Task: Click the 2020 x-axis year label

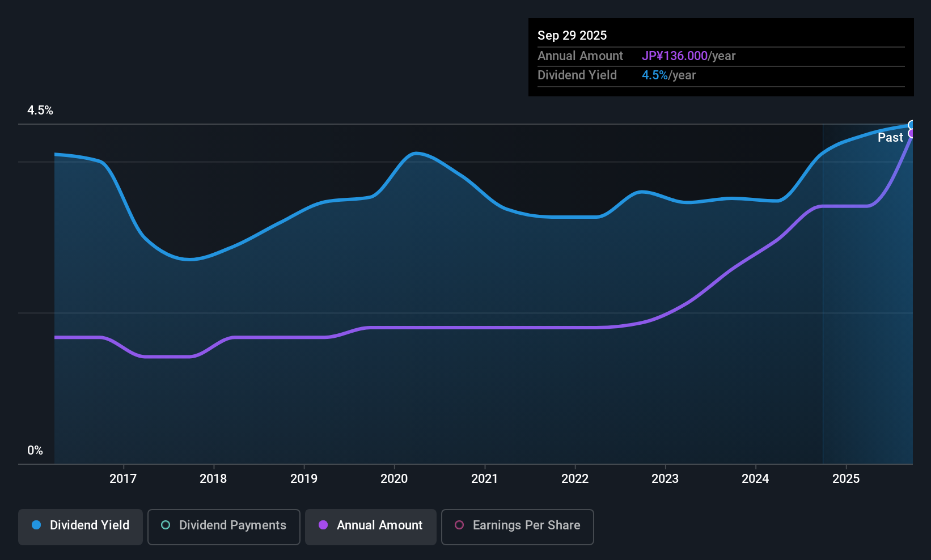Action: click(x=394, y=479)
